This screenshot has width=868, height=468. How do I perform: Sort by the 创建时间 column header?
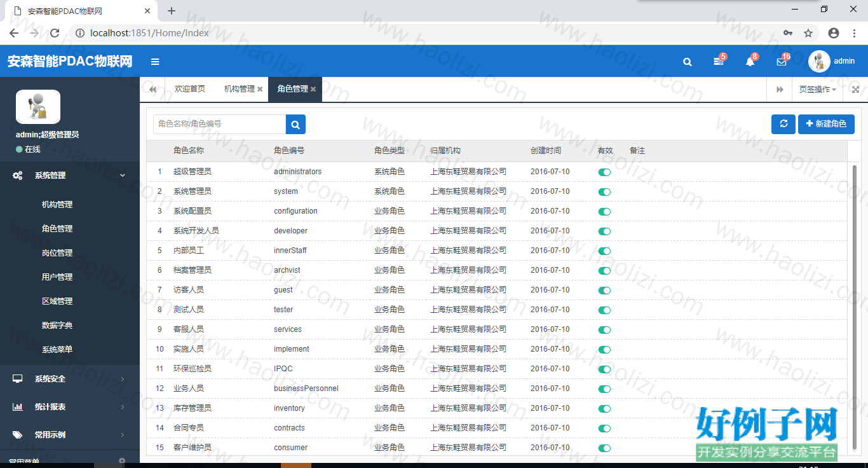coord(546,151)
